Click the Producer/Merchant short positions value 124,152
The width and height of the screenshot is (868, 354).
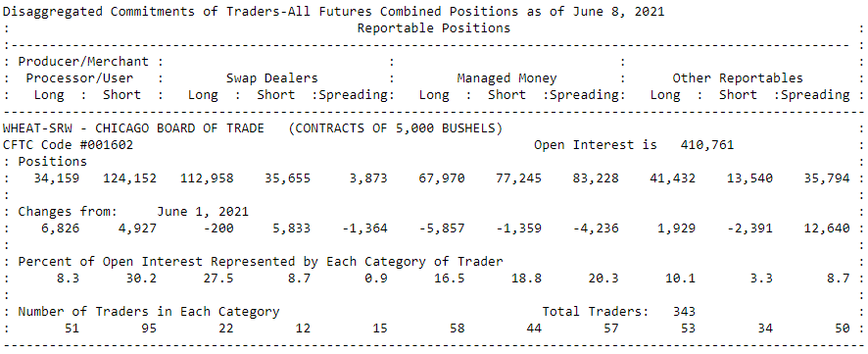[x=129, y=178]
